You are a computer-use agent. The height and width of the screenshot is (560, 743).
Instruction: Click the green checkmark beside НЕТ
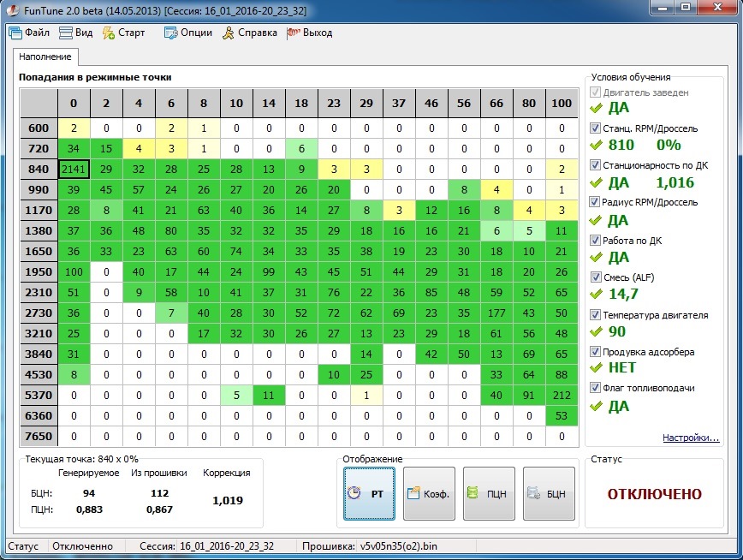click(x=596, y=367)
